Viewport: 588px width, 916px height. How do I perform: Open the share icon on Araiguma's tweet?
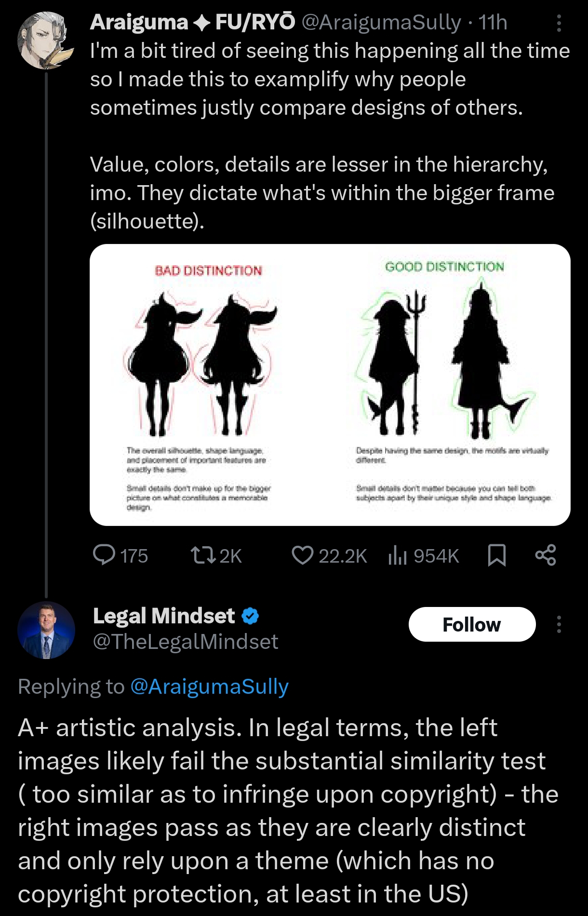click(x=546, y=555)
